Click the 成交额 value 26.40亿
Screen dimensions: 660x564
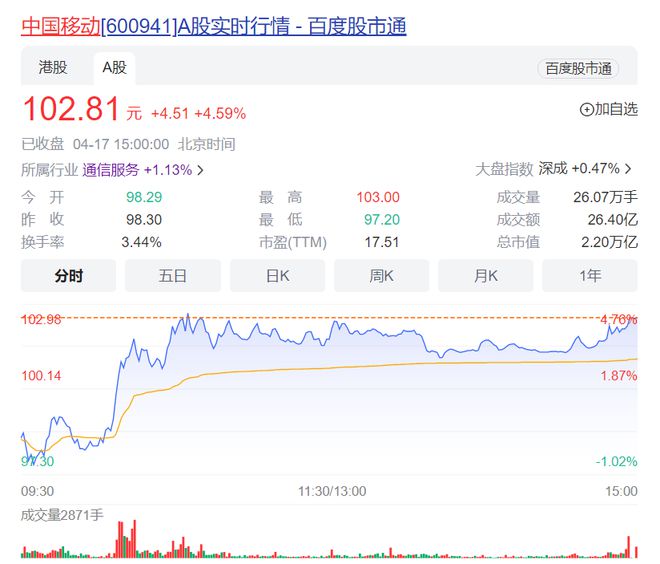(x=612, y=219)
